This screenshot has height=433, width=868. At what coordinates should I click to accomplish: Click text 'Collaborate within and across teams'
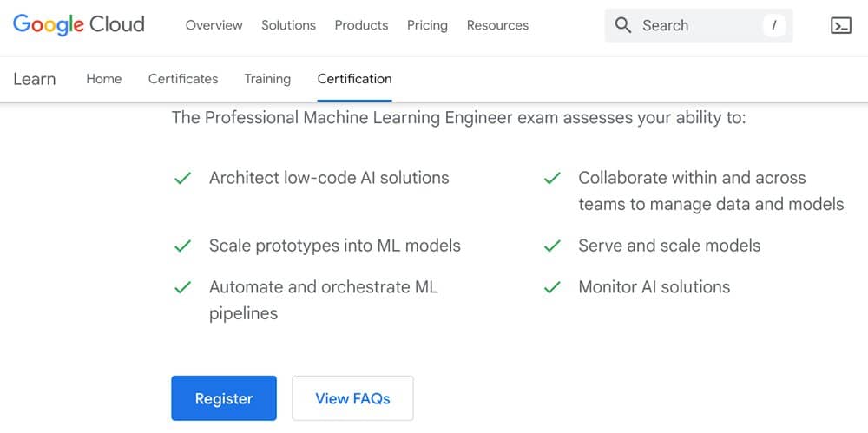(711, 191)
